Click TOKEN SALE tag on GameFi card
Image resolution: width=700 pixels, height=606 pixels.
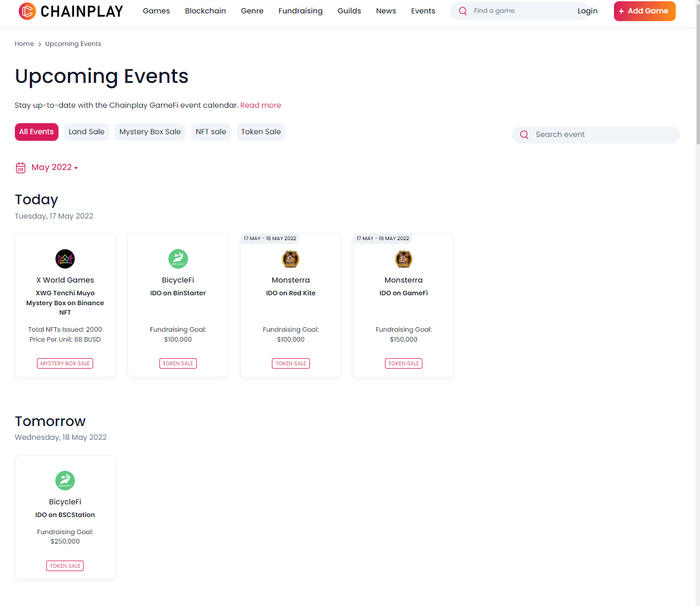pos(404,364)
